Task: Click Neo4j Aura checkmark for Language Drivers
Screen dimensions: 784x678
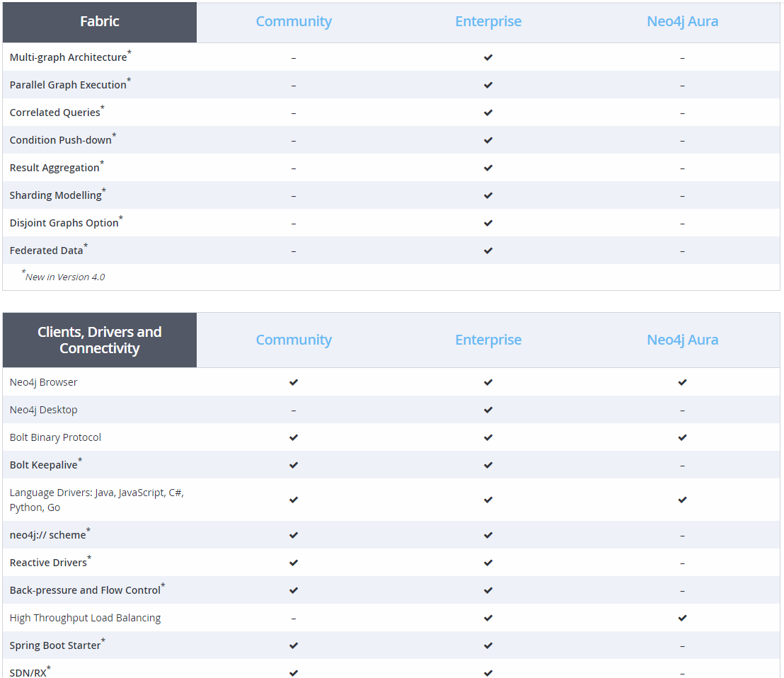Action: 683,500
